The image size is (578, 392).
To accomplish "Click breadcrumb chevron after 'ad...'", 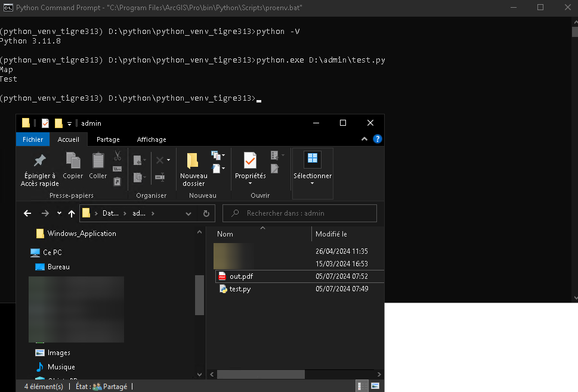I will (153, 213).
